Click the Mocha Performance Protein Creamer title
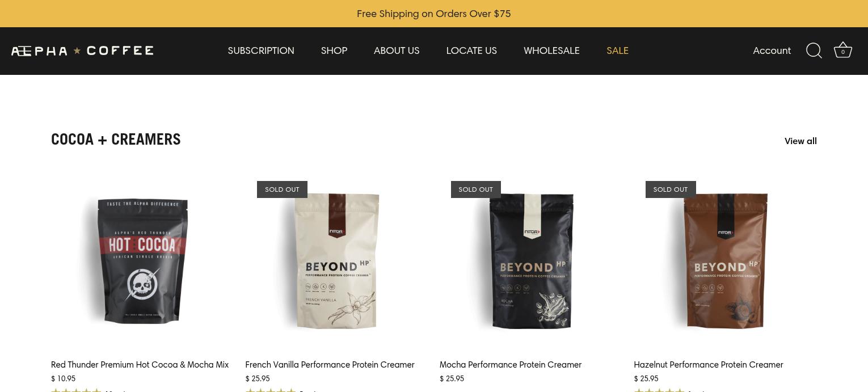The width and height of the screenshot is (868, 392). coord(511,365)
